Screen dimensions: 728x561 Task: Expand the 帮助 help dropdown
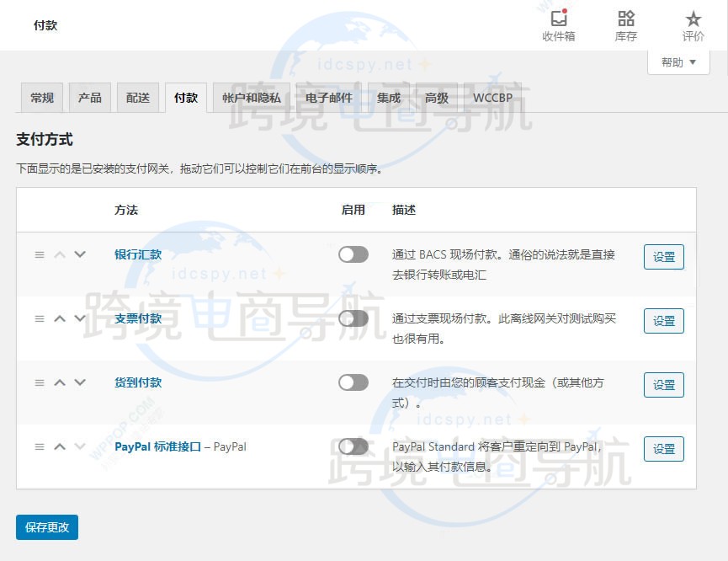click(x=678, y=62)
